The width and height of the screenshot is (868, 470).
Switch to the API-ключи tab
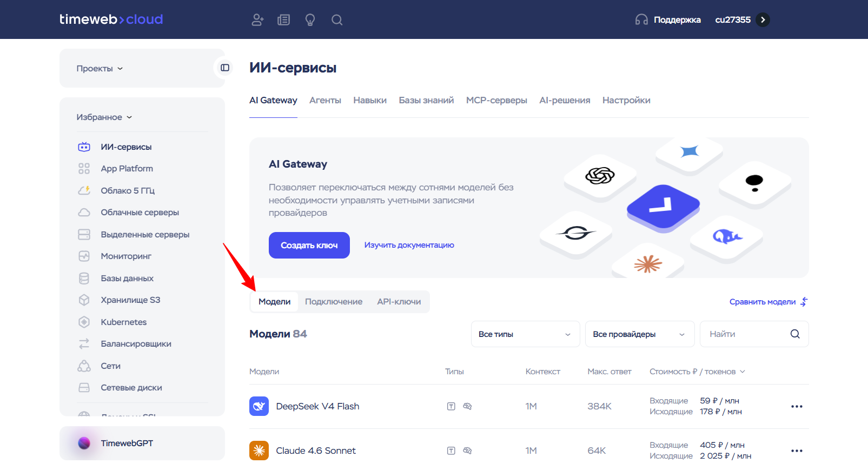399,302
